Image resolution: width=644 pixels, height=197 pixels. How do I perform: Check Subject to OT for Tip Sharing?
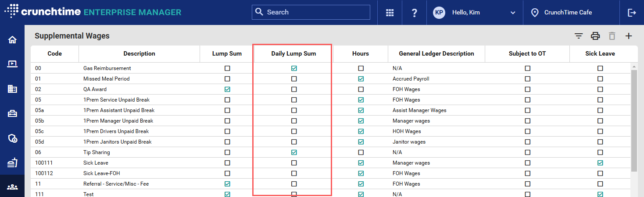tap(527, 152)
